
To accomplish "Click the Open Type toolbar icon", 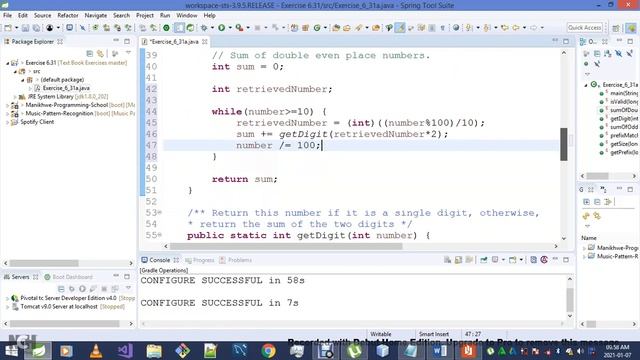I will pos(336,28).
